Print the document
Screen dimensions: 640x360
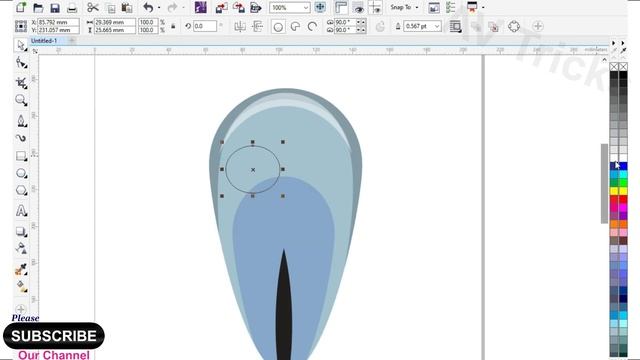(71, 8)
